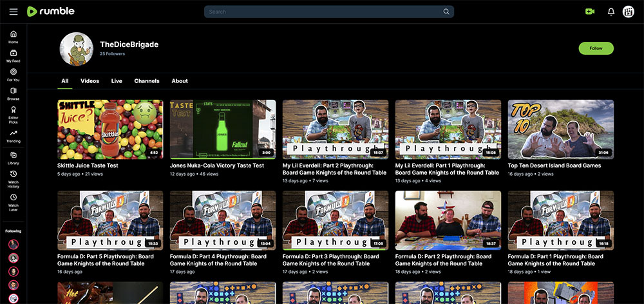Open the notifications bell
Viewport: 644px width, 304px height.
pyautogui.click(x=611, y=12)
